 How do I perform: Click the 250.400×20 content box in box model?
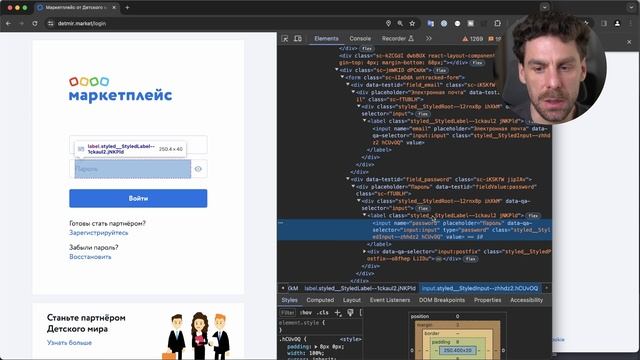458,351
